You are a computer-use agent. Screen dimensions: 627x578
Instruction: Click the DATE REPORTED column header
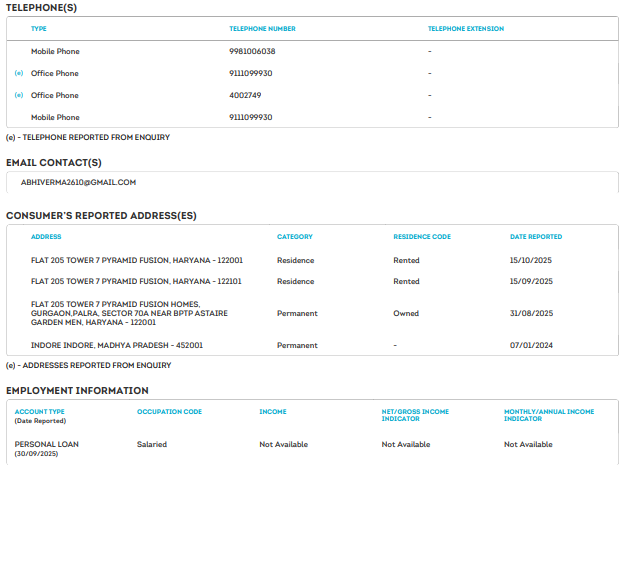536,237
